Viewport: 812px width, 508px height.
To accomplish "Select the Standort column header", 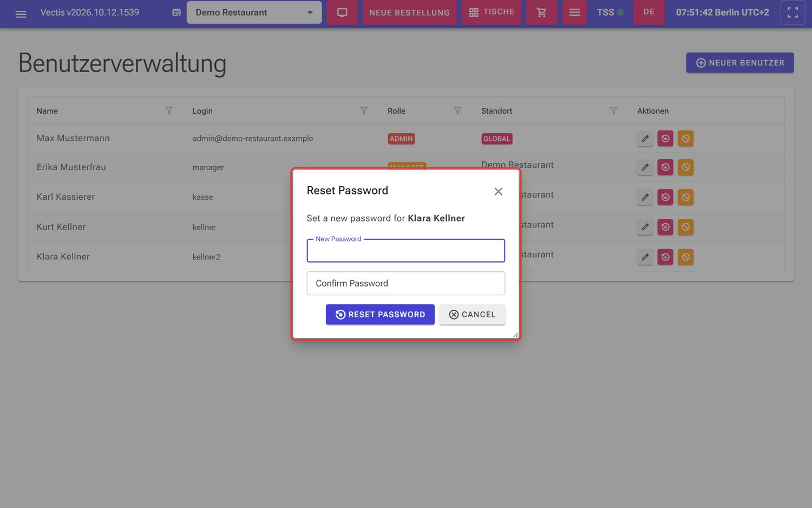I will 496,111.
